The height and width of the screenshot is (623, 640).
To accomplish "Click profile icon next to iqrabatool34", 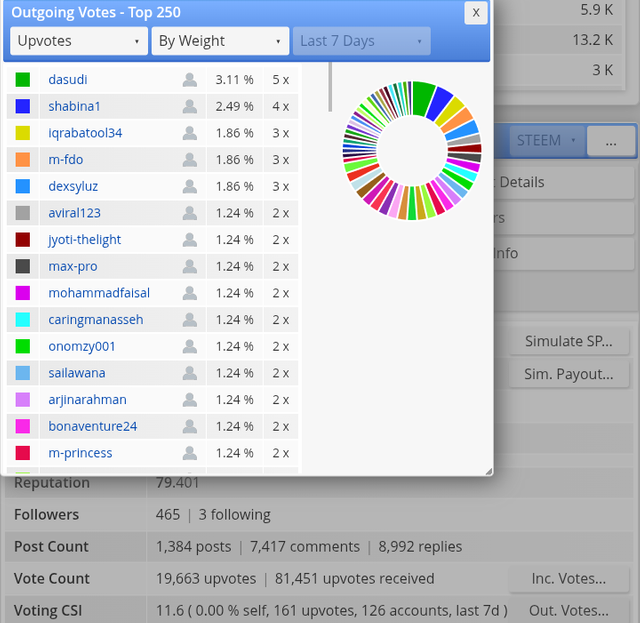I will point(189,133).
